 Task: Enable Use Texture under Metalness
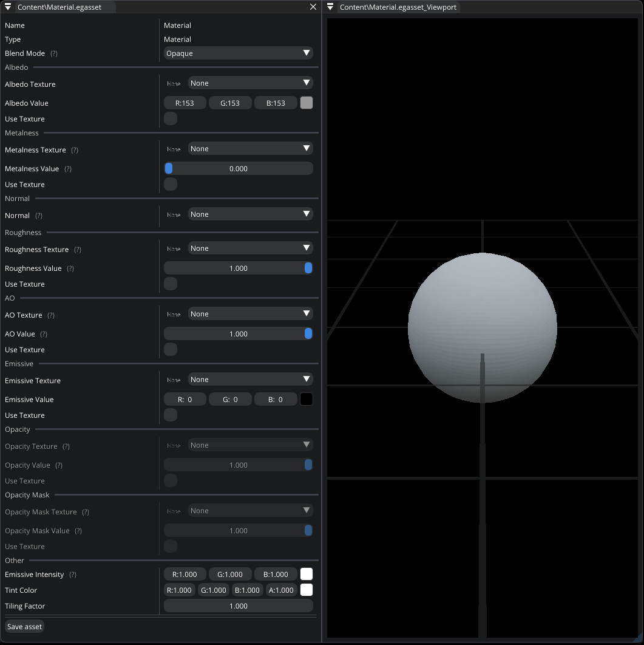[x=171, y=184]
